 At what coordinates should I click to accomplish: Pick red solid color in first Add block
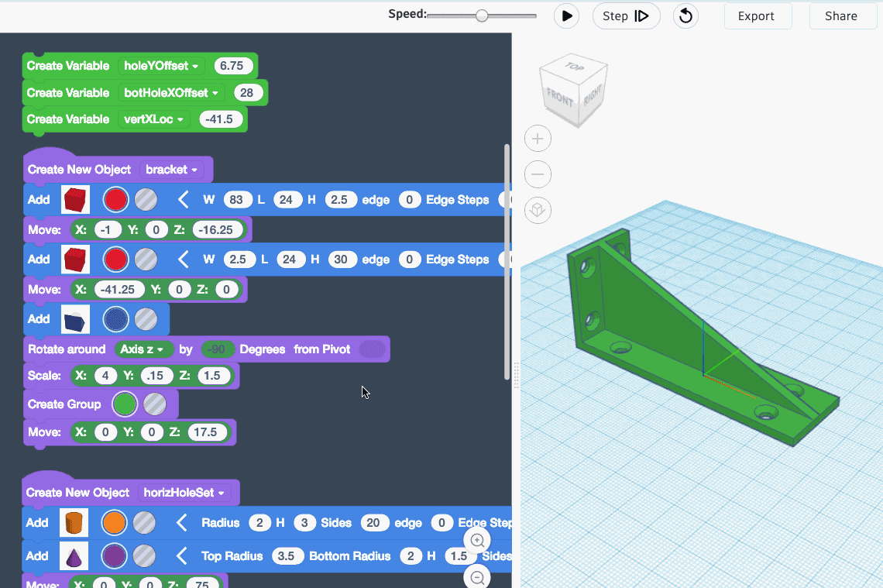tap(116, 200)
